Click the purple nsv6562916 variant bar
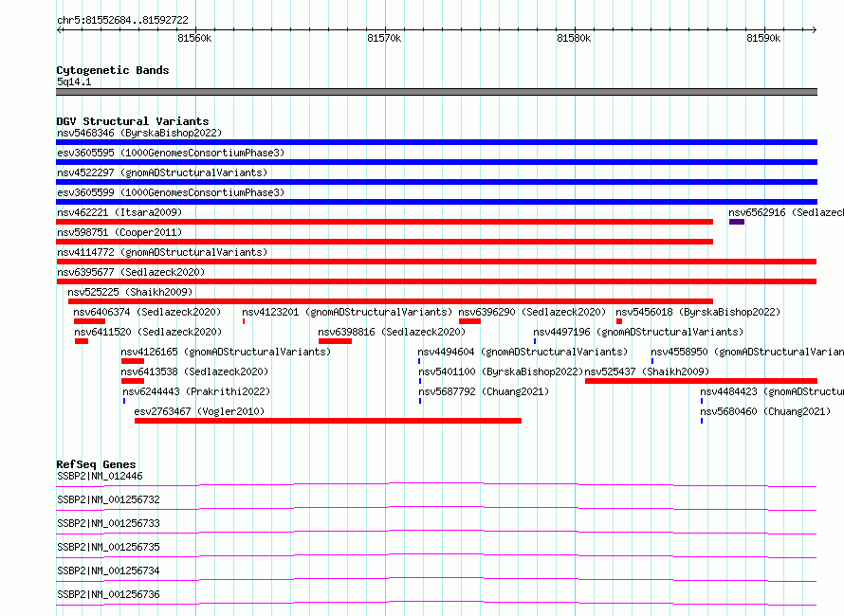844x616 pixels. (x=737, y=222)
